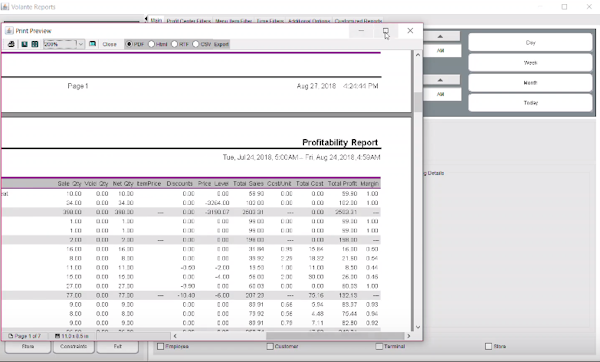Viewport: 600px width, 362px height.
Task: Click the Constraints button
Action: (x=73, y=347)
